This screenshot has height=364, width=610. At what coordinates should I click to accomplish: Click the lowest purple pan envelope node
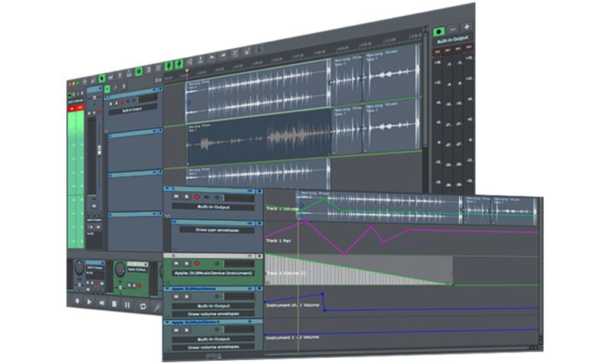click(x=344, y=254)
